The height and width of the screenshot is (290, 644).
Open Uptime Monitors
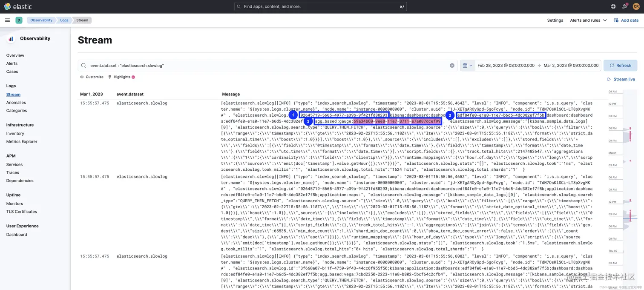pos(14,204)
